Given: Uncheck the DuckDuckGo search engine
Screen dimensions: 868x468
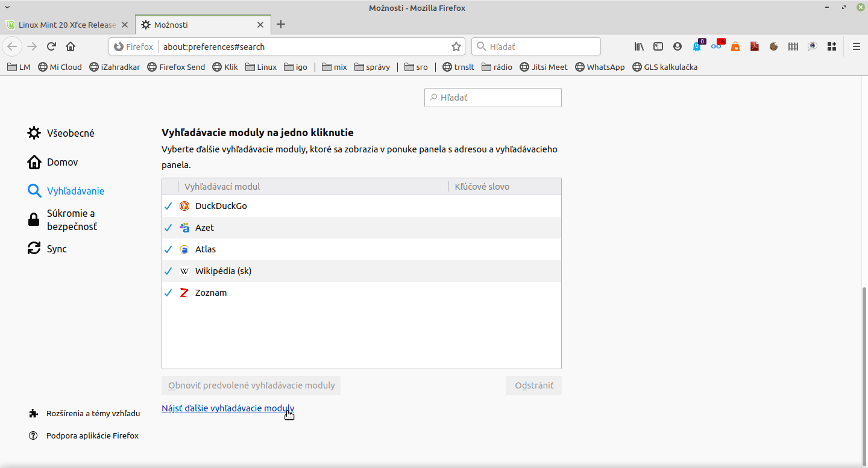Looking at the screenshot, I should pos(168,206).
